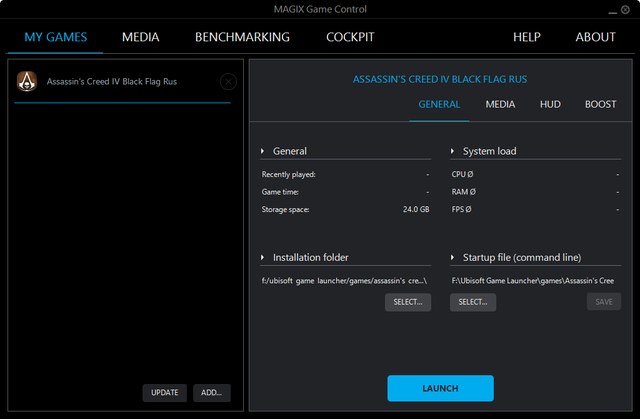Collapse the General section arrow
640x419 pixels.
click(x=264, y=151)
